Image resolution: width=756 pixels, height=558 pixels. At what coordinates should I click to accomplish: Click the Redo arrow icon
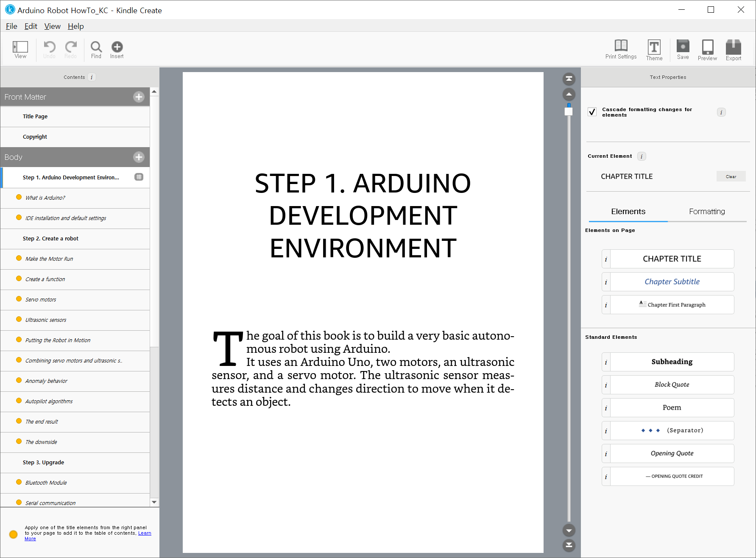pos(71,47)
